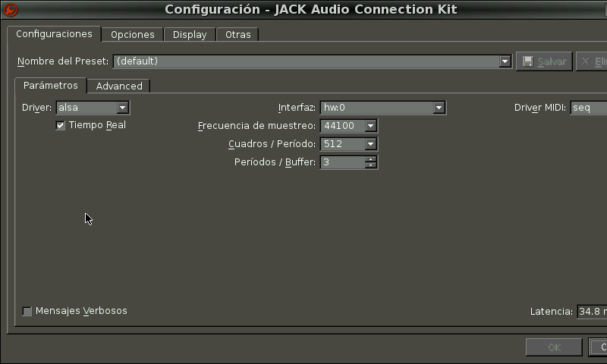Click the Driver MIDI label

(x=540, y=108)
